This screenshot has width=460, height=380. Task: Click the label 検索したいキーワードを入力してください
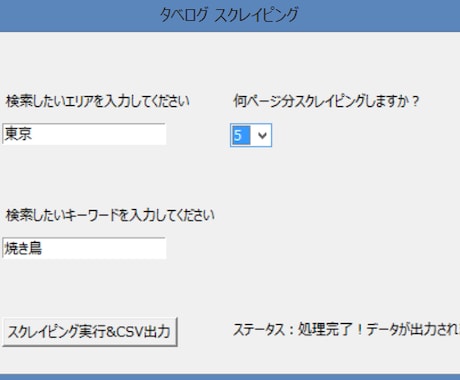click(x=110, y=215)
